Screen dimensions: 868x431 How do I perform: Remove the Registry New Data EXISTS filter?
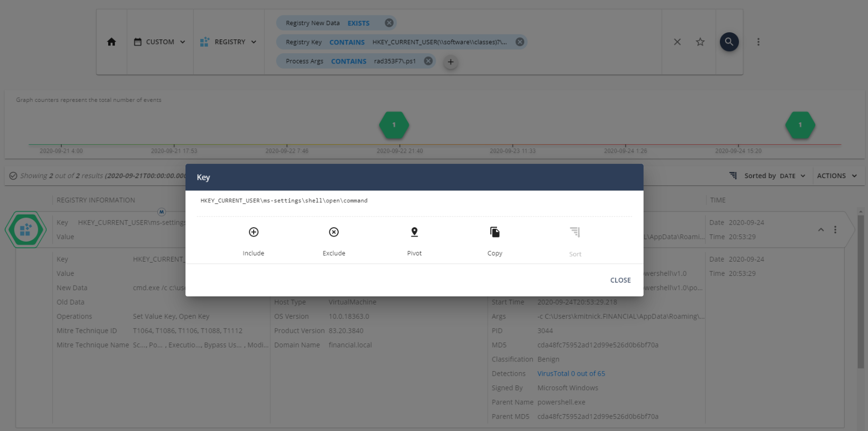pyautogui.click(x=389, y=23)
